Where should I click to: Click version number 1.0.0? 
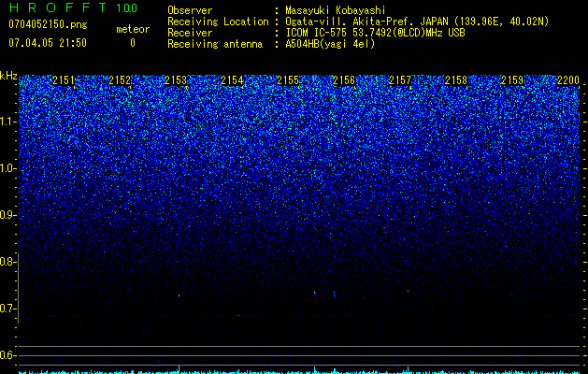(126, 8)
